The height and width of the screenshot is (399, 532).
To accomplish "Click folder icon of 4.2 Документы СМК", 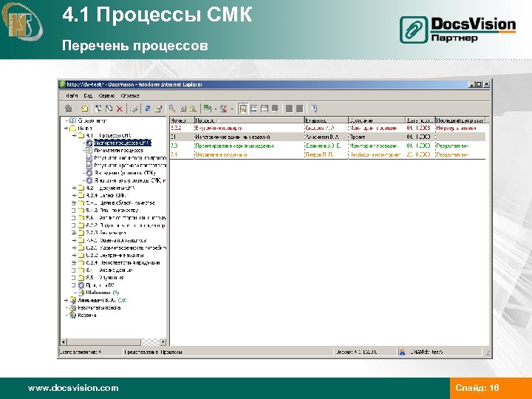I will (x=81, y=188).
